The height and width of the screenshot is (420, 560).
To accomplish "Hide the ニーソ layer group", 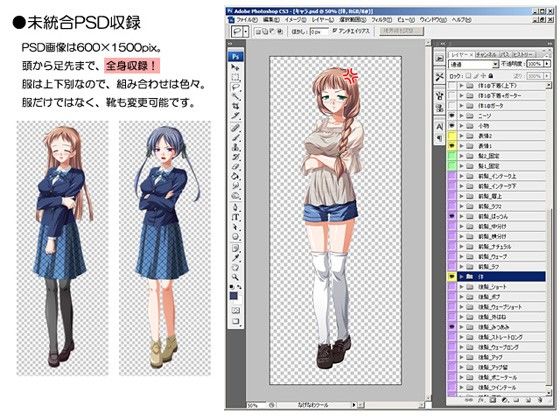I will tap(452, 116).
